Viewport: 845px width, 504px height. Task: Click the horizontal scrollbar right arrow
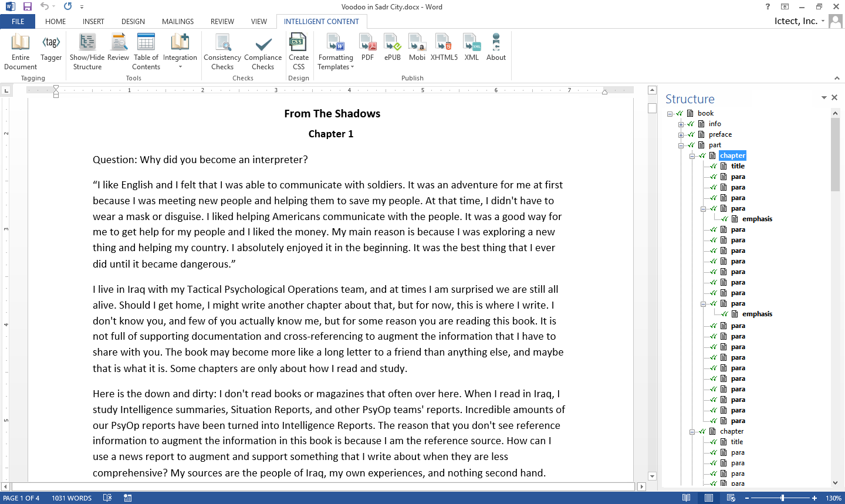[641, 486]
